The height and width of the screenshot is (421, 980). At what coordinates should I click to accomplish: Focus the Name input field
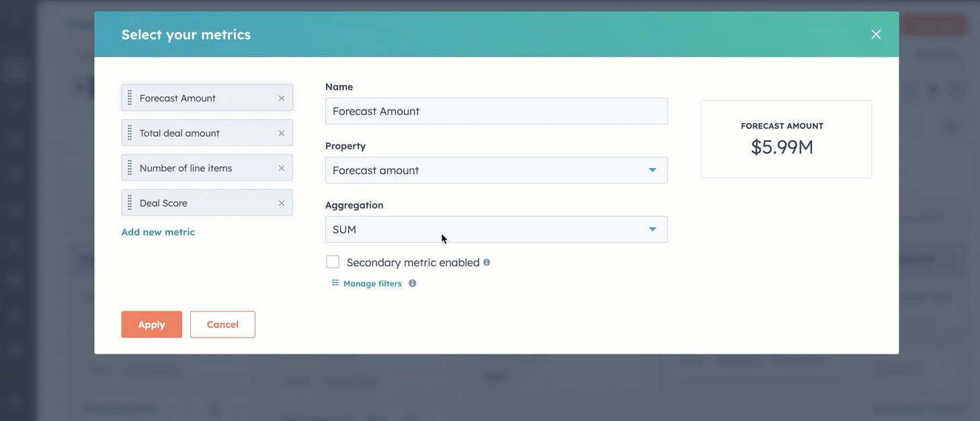pyautogui.click(x=496, y=111)
